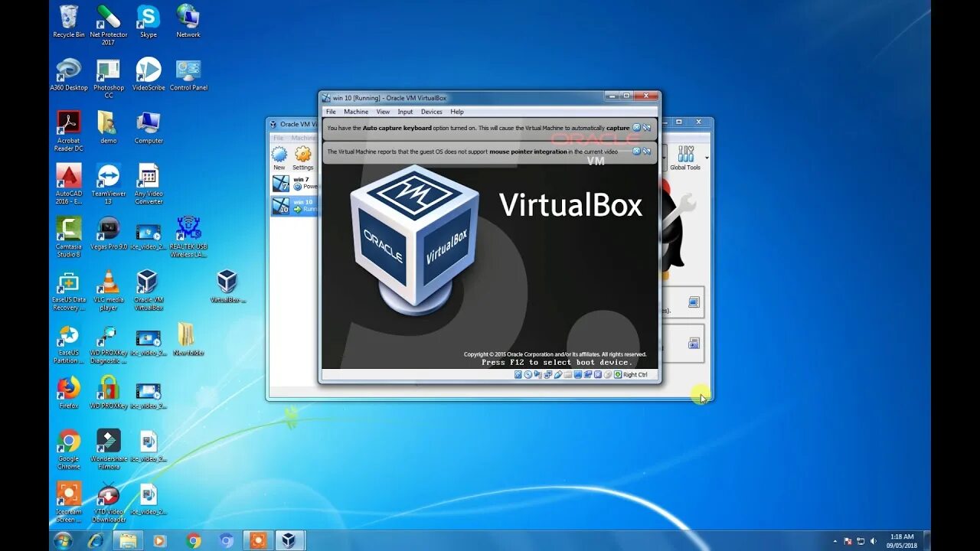Dismiss the mouse pointer integration notification
This screenshot has height=551, width=980.
pyautogui.click(x=636, y=152)
